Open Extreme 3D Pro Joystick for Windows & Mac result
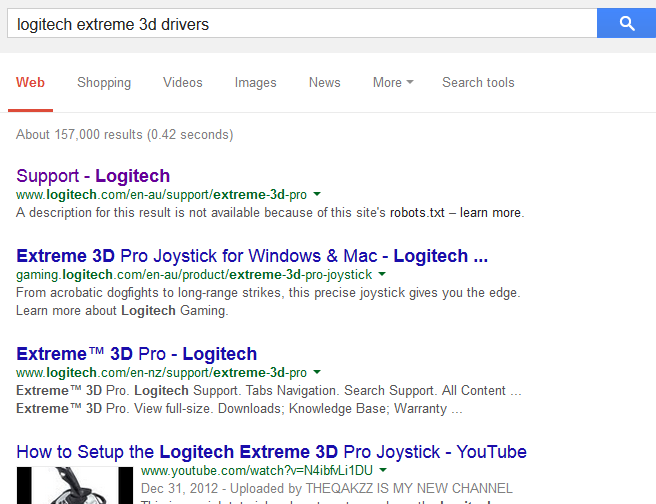The height and width of the screenshot is (504, 656). tap(252, 255)
